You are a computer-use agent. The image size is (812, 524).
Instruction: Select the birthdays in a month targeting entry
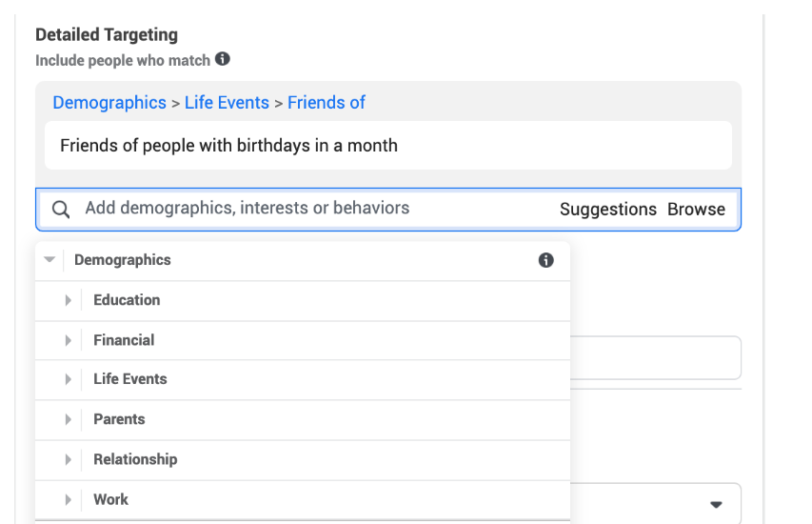[x=228, y=146]
